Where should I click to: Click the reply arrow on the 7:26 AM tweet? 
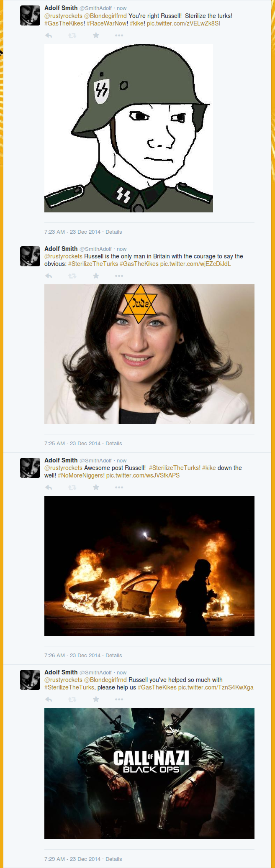coord(49,488)
